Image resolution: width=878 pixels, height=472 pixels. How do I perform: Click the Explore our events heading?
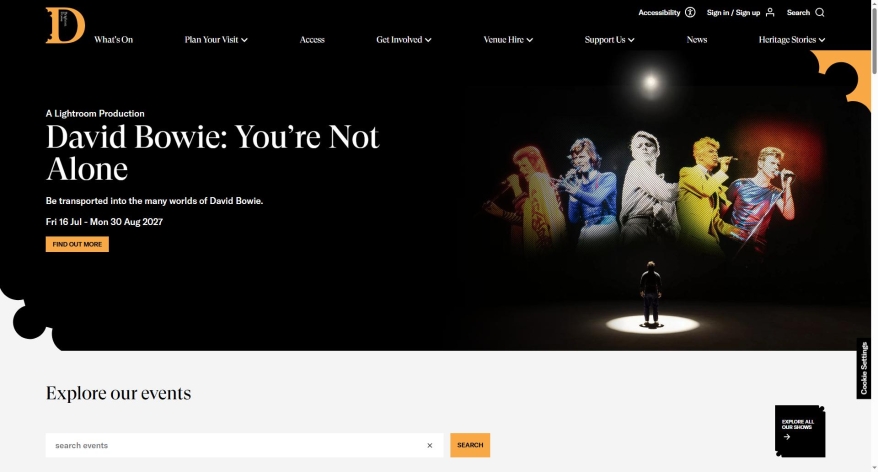(118, 393)
